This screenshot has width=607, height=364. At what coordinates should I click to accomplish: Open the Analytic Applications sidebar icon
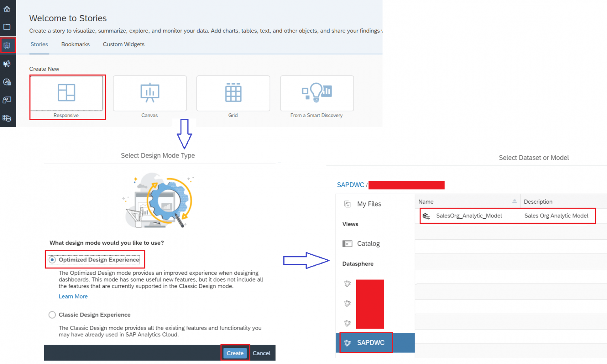tap(7, 63)
